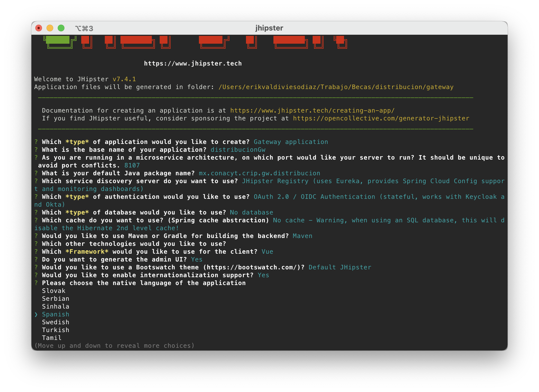
Task: Click the 'Move up and down' hint
Action: pos(114,346)
